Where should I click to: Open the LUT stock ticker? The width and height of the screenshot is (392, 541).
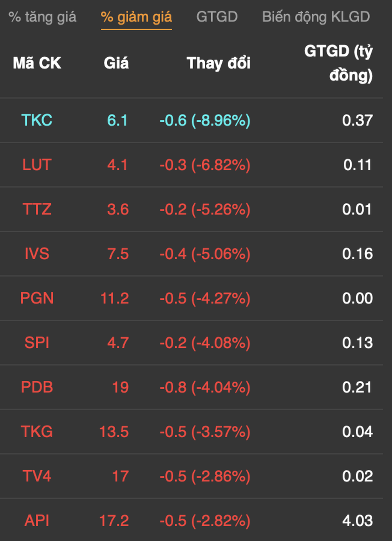[37, 165]
